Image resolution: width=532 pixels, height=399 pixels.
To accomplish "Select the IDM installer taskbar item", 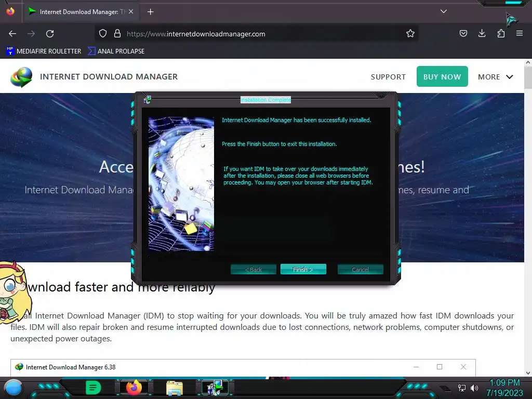I will tap(215, 388).
